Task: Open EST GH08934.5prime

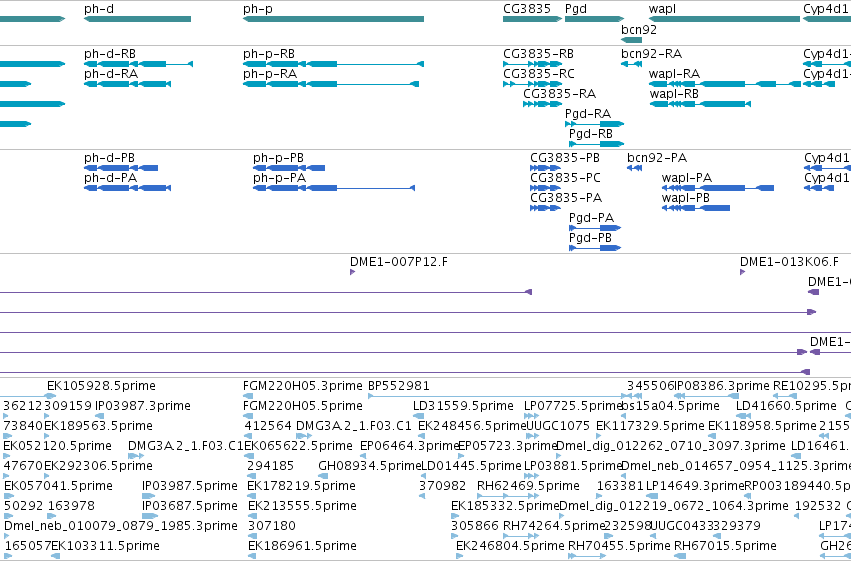Action: point(370,466)
